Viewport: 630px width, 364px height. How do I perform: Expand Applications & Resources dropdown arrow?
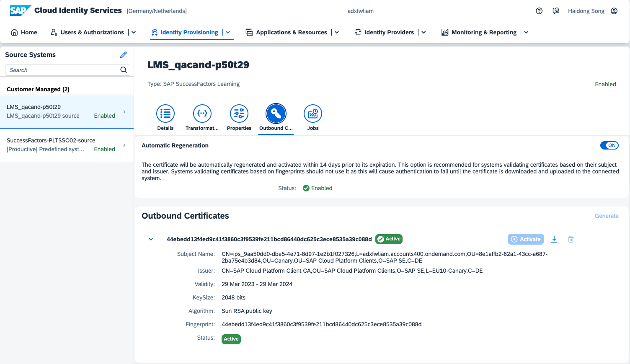tap(337, 32)
